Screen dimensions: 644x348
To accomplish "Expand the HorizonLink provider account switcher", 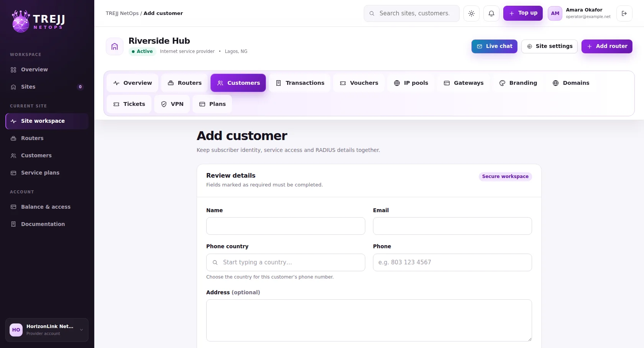I will click(47, 330).
